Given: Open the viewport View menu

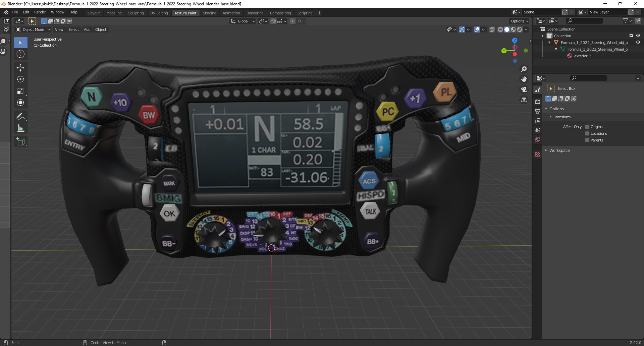Looking at the screenshot, I should coord(59,30).
